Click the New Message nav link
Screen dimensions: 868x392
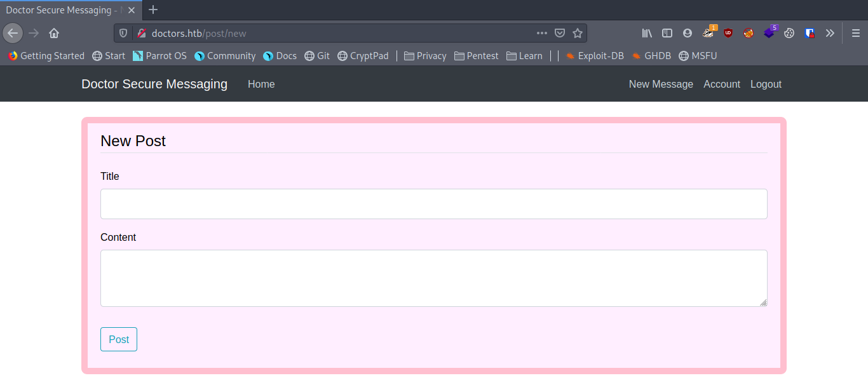tap(661, 84)
